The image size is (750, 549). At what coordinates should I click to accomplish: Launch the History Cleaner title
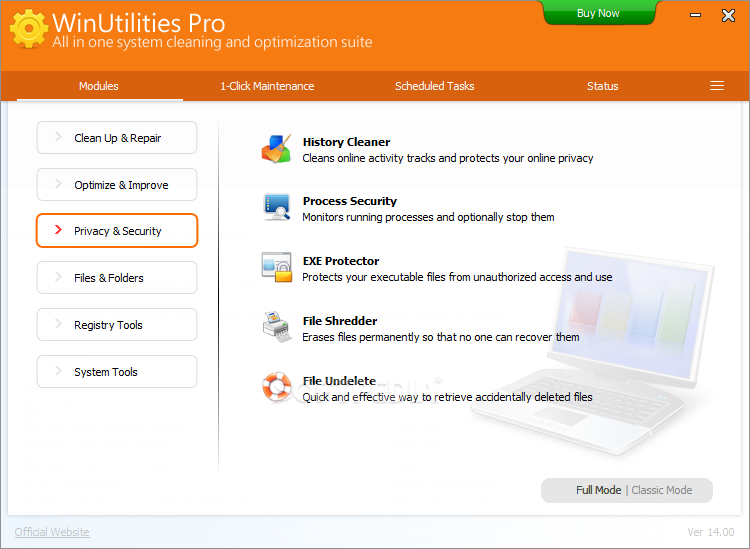[x=346, y=142]
